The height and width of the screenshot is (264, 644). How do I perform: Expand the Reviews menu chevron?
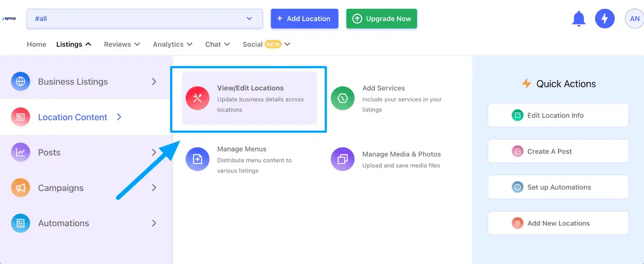point(137,44)
